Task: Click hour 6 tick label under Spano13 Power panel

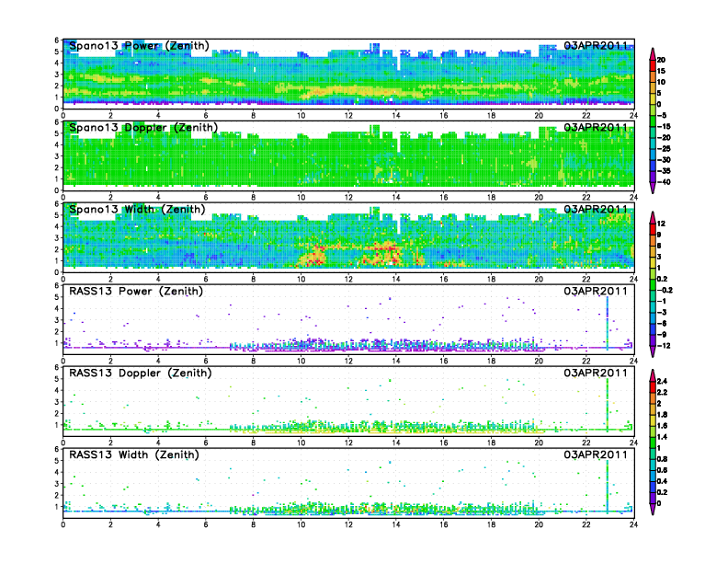Action: click(x=206, y=116)
